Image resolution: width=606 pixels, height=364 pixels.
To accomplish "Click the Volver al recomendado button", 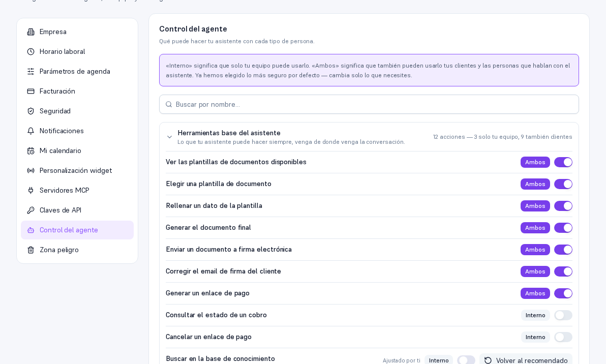I will click(x=526, y=360).
